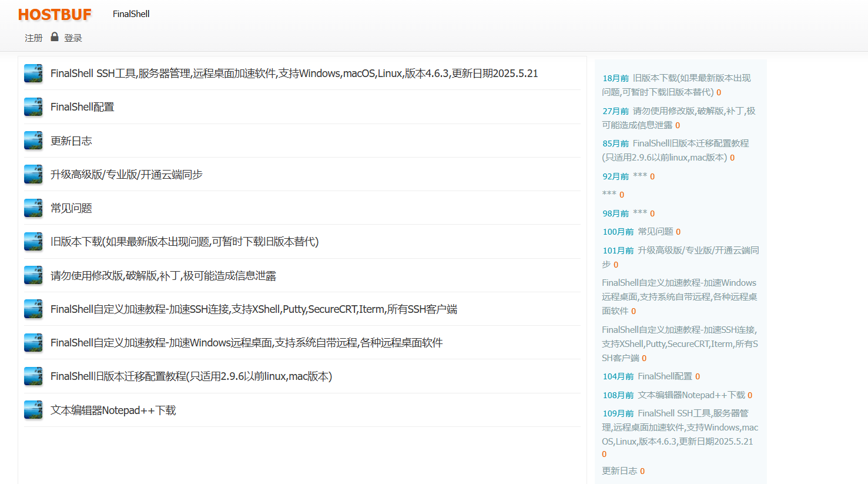Open sidebar link FinalShell旧版本迁移配置教程

676,151
